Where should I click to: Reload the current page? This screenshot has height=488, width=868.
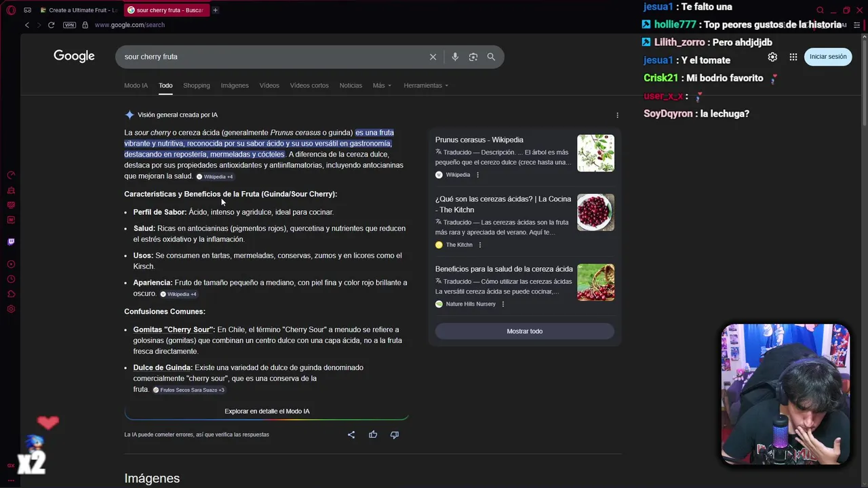coord(51,25)
